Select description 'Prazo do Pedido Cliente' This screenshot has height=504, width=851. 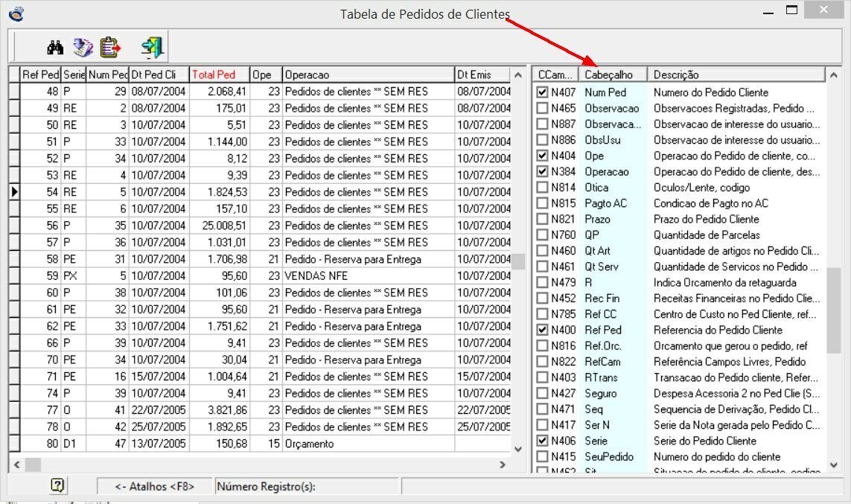[706, 219]
